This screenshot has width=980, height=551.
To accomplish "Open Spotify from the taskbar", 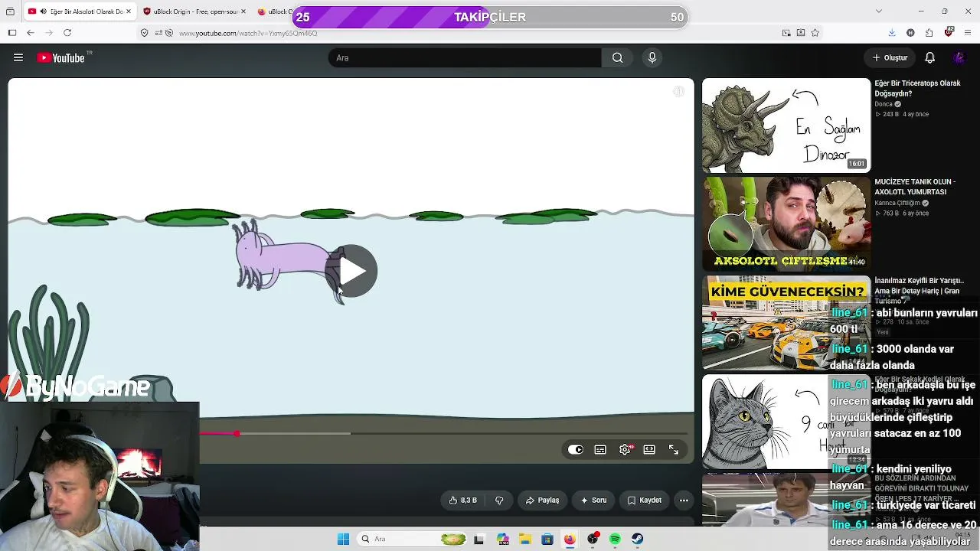I will (615, 539).
